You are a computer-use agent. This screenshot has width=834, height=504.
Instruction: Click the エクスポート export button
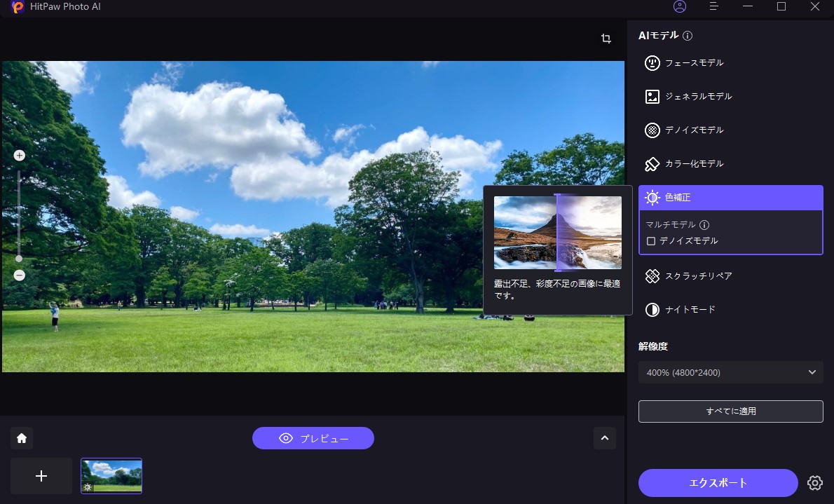(x=718, y=483)
